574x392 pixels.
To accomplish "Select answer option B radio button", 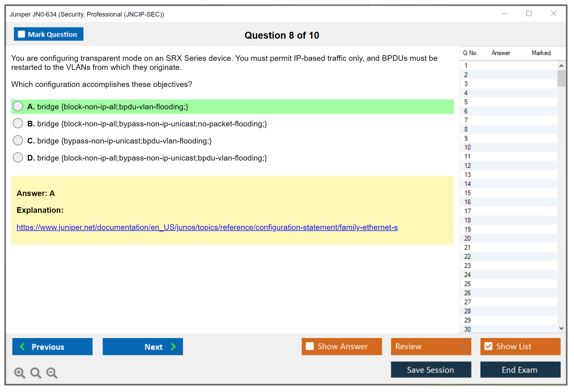I will pyautogui.click(x=18, y=123).
